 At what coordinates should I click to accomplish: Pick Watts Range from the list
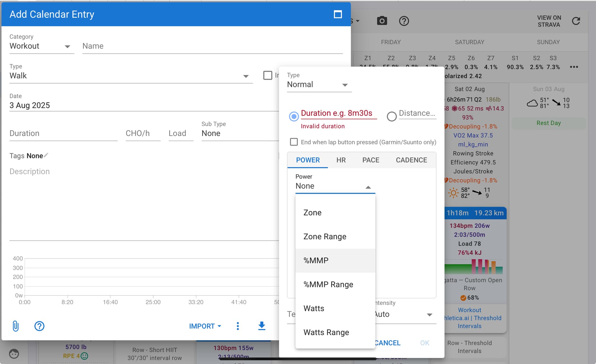tap(335, 332)
